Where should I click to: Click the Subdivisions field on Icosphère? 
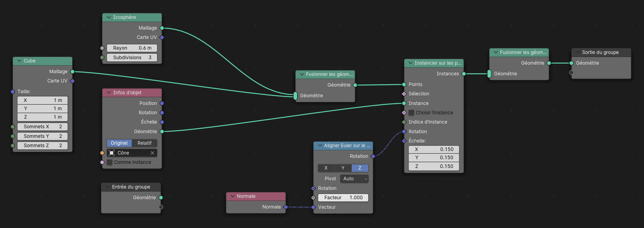pyautogui.click(x=132, y=58)
